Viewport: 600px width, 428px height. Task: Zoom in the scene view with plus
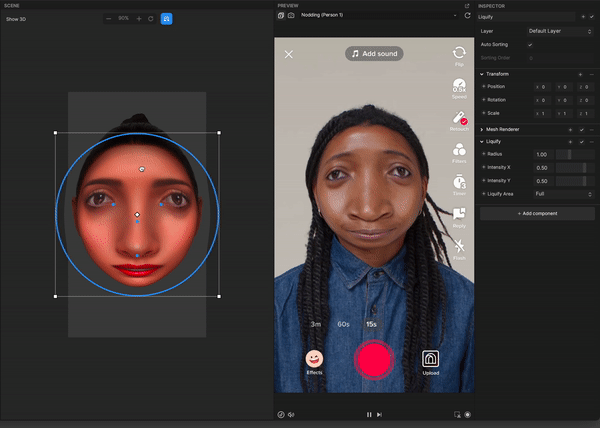coord(139,19)
